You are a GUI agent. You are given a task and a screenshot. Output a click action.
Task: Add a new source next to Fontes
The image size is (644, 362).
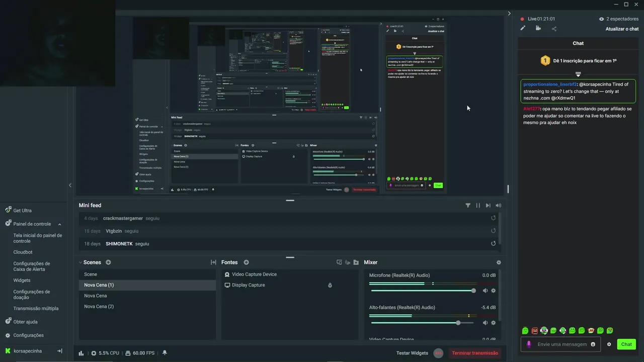click(x=246, y=262)
